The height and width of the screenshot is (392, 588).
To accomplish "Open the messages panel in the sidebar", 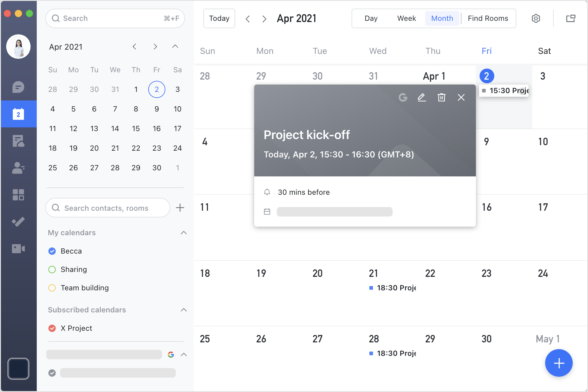I will (18, 87).
